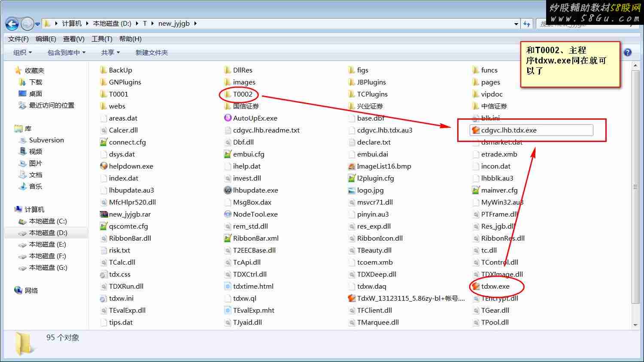Expand the 包含到库中 dropdown
Screen dimensions: 644x362
[67, 52]
